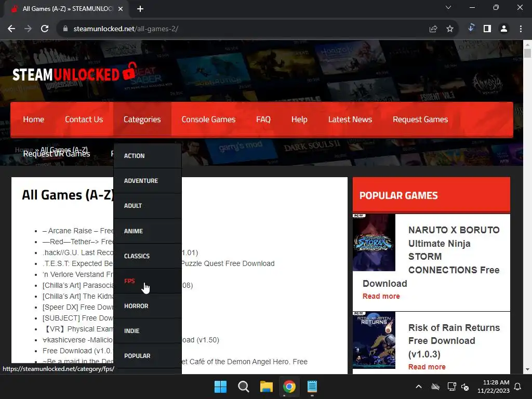This screenshot has width=532, height=399.
Task: Select ADVENTURE category
Action: click(x=148, y=181)
